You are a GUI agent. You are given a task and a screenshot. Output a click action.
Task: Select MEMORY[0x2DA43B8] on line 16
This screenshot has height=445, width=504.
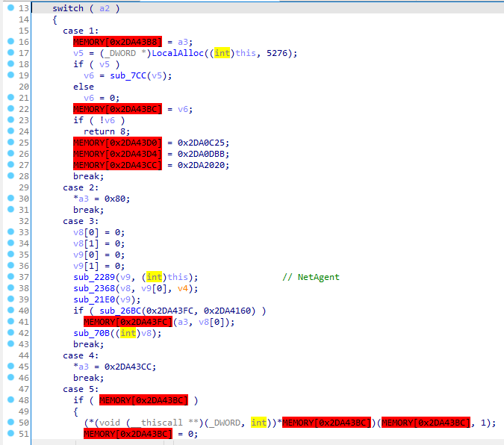(118, 42)
